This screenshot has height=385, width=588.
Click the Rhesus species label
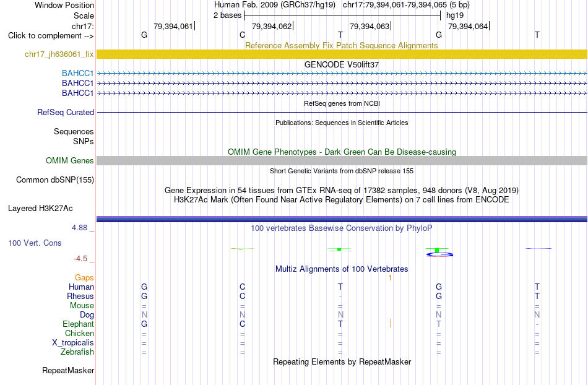point(80,296)
